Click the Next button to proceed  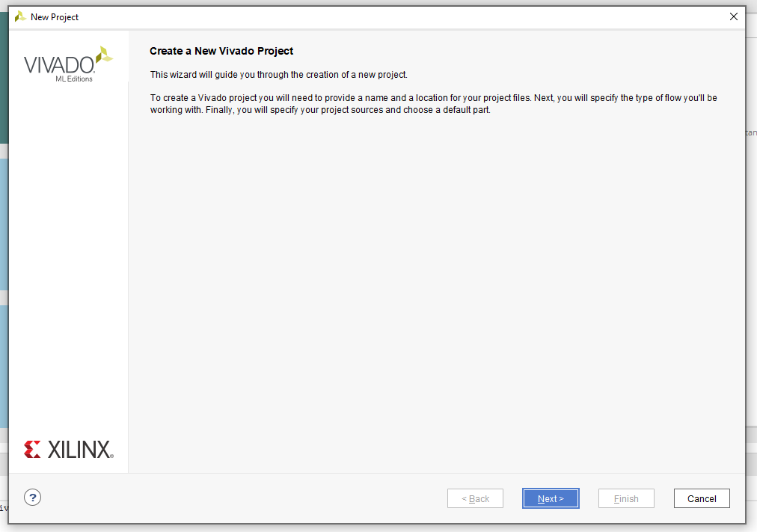(551, 498)
